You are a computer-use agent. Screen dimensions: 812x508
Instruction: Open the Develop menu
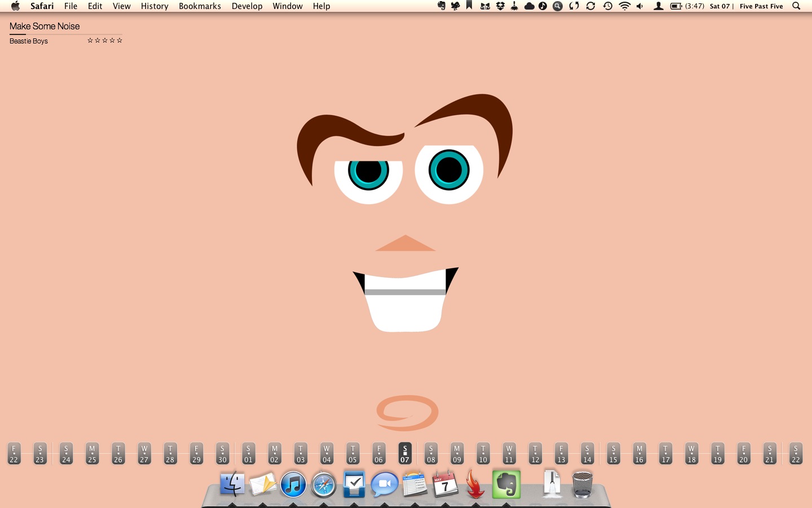click(247, 6)
